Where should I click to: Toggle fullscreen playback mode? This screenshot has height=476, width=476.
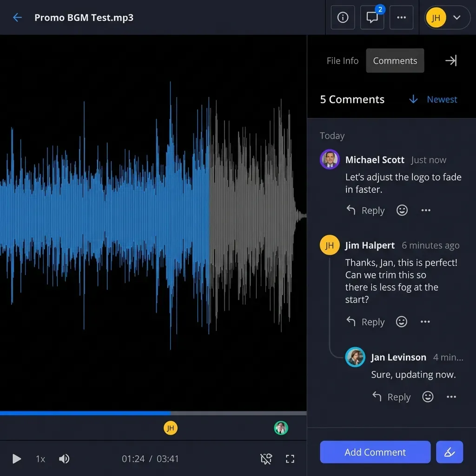[x=290, y=459]
